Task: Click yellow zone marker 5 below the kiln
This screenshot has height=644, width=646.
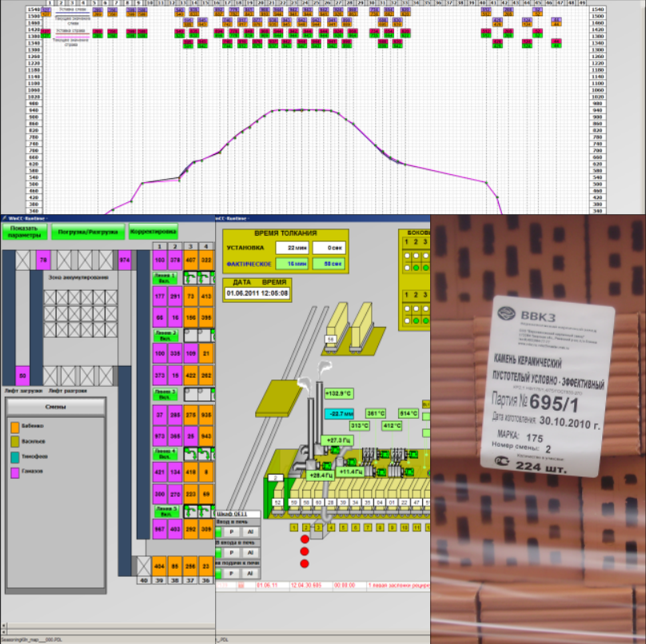Action: click(343, 527)
